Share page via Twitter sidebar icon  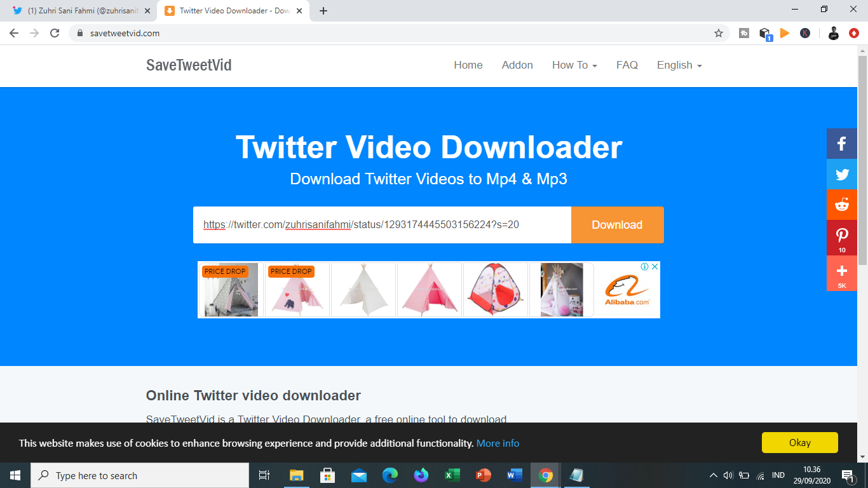(x=842, y=174)
